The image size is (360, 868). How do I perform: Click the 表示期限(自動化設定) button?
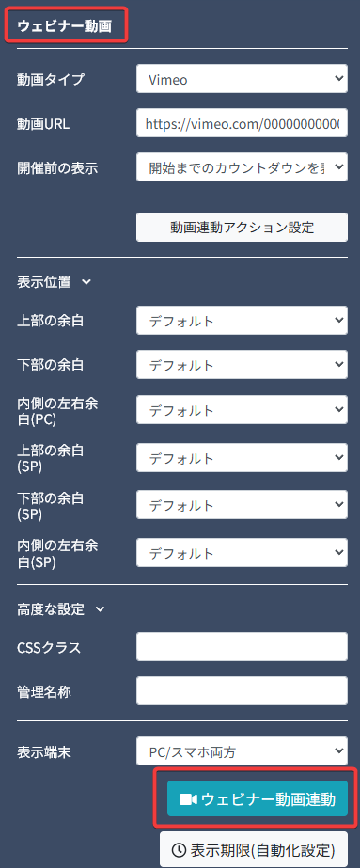point(254,849)
